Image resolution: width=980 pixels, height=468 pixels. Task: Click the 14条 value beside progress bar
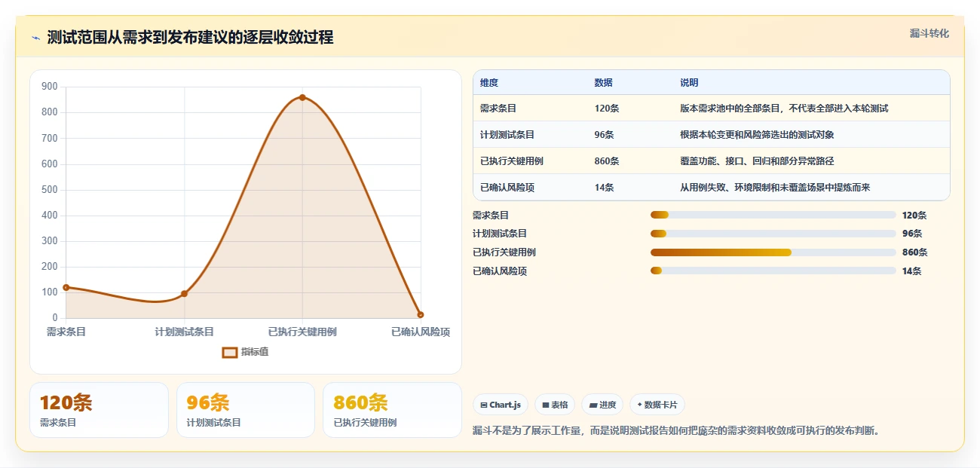(x=911, y=271)
